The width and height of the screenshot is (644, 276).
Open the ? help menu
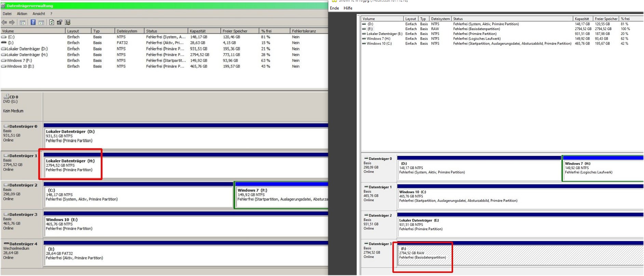[x=51, y=14]
